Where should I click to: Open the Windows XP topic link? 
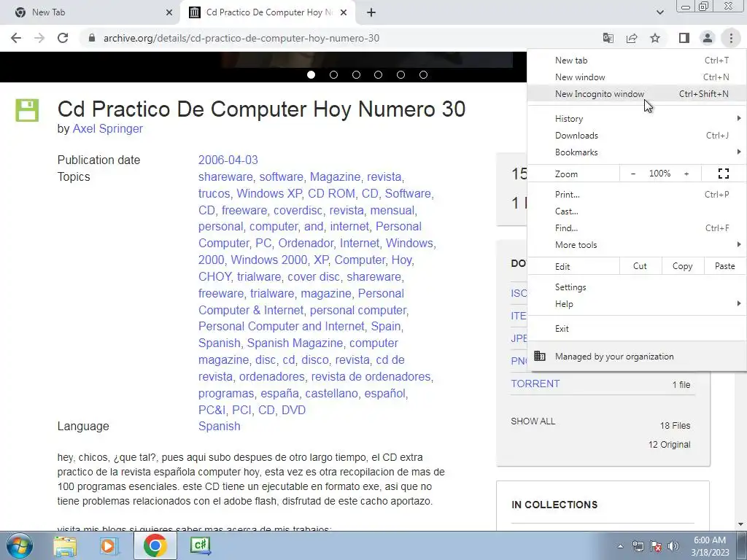point(269,193)
